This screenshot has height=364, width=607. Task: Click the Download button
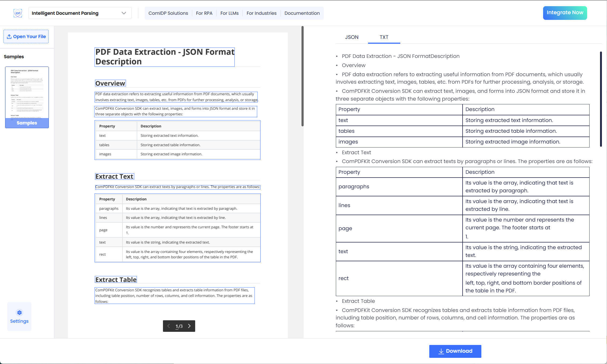coord(455,351)
